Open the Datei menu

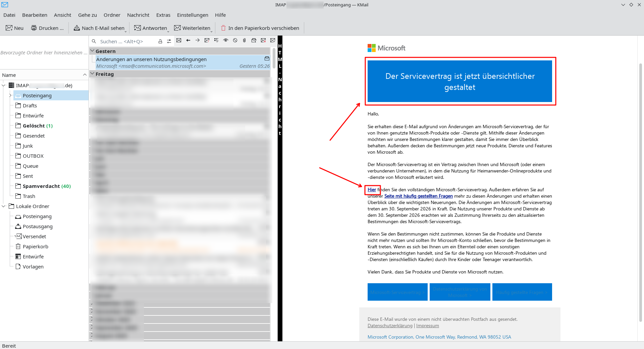pyautogui.click(x=9, y=15)
